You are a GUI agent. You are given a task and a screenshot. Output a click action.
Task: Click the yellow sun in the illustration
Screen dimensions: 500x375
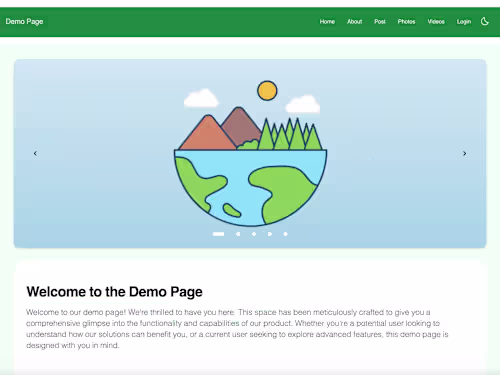[x=267, y=90]
